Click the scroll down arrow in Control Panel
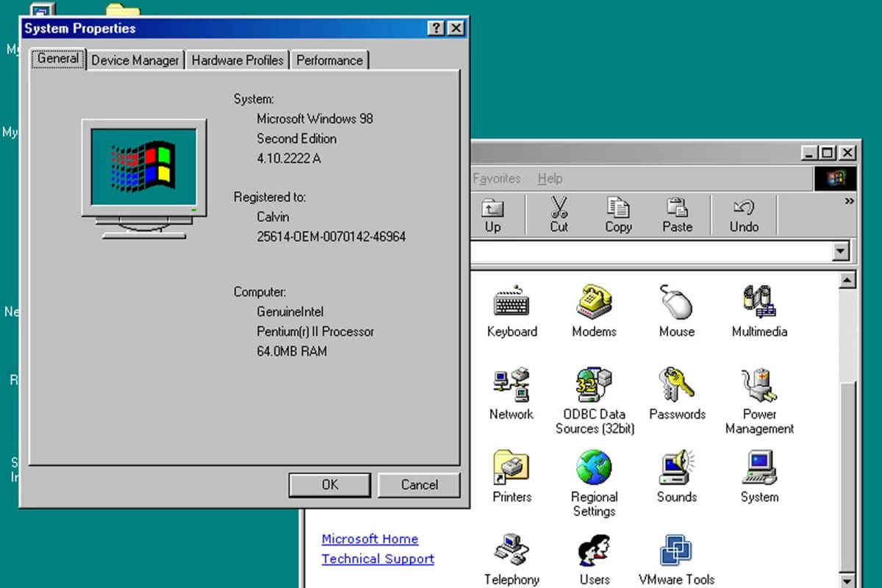882x588 pixels. (x=847, y=581)
